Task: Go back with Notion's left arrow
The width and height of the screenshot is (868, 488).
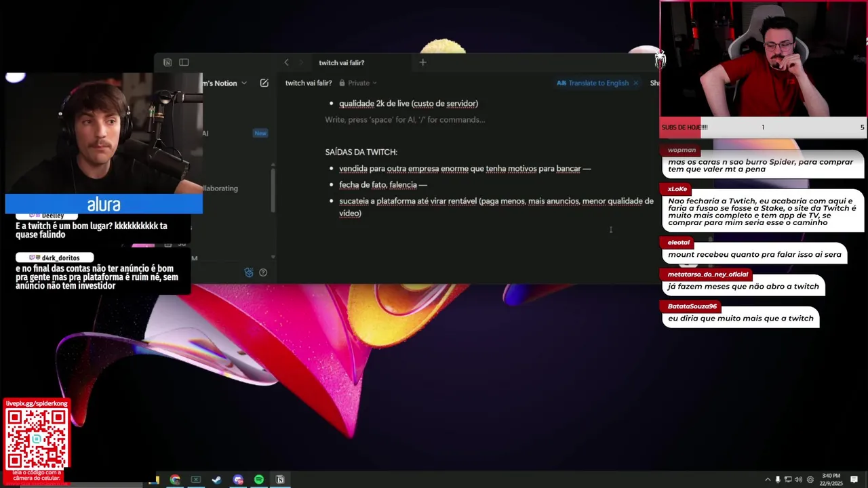Action: 286,62
